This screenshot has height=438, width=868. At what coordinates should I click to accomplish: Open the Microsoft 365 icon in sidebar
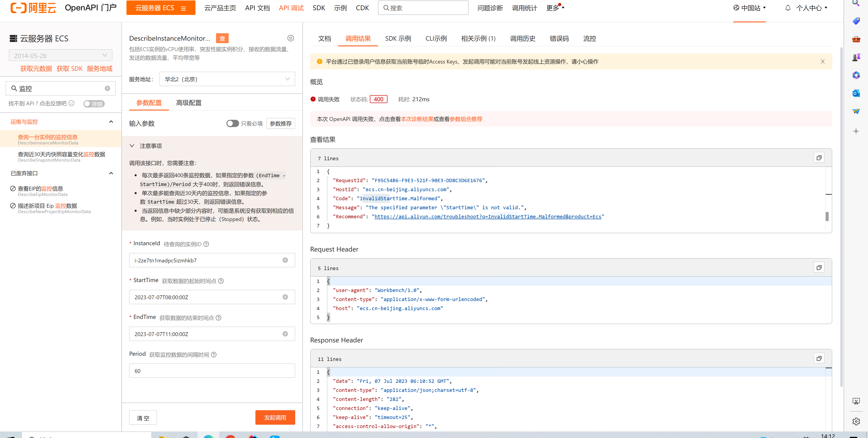click(x=856, y=75)
